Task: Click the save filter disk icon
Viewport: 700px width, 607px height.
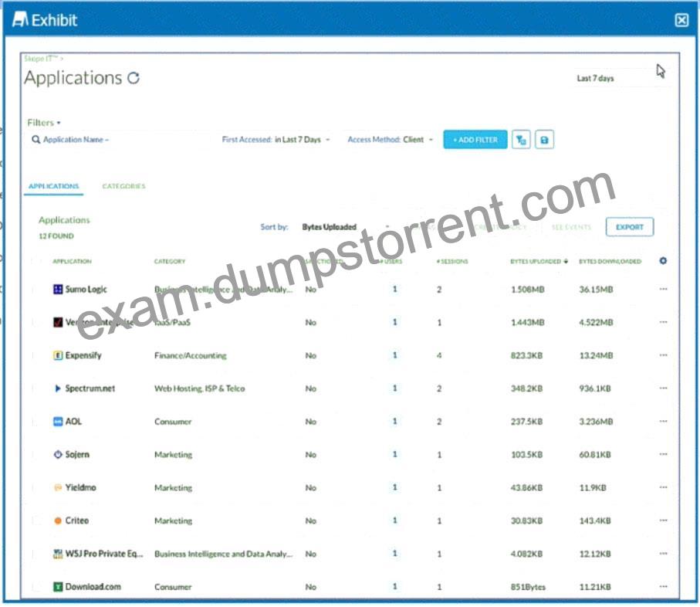Action: point(544,140)
